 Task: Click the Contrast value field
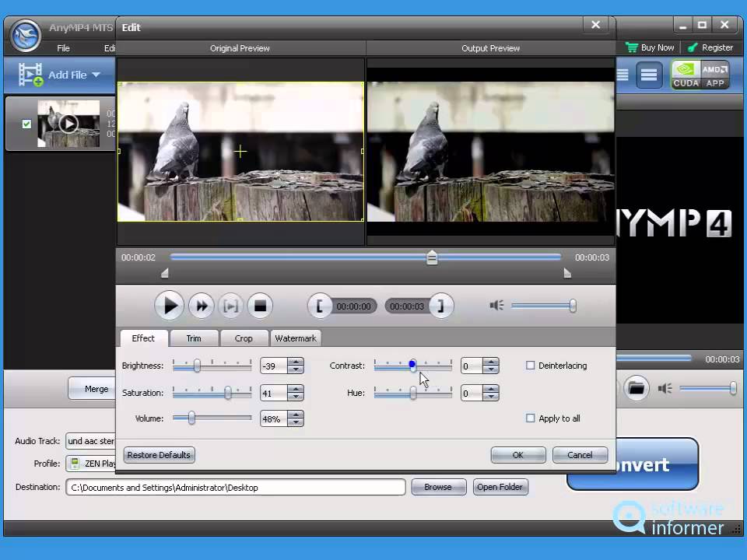pyautogui.click(x=472, y=366)
